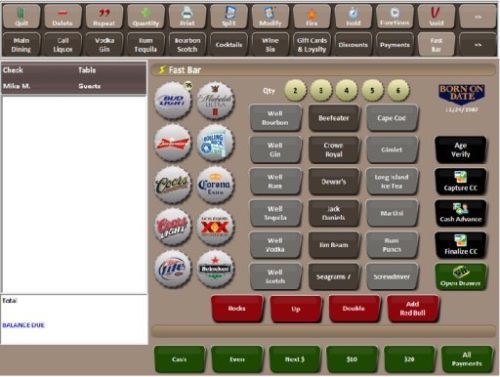Expand more toolbar functions in top row
The image size is (500, 377).
(478, 17)
